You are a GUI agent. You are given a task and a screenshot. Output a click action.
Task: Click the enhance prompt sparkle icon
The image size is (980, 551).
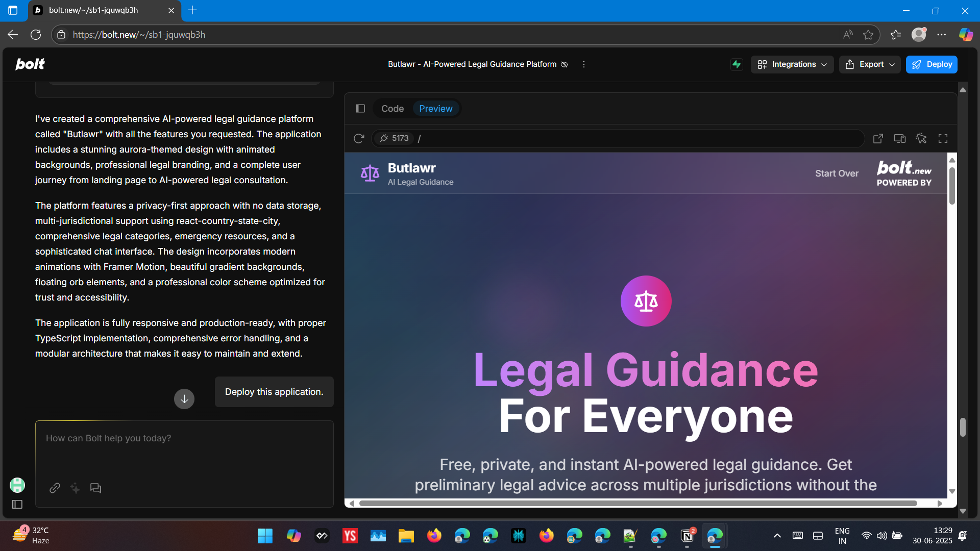pos(75,488)
